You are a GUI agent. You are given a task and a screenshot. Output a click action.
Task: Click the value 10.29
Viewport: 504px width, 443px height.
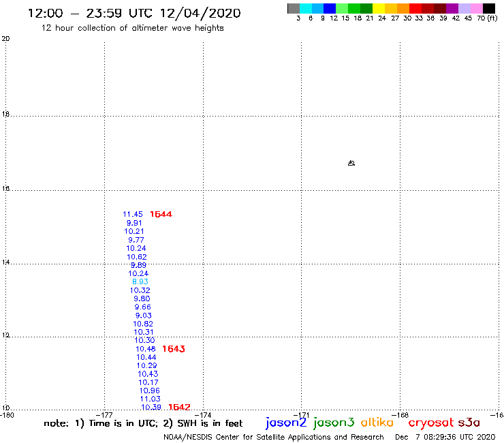point(147,366)
